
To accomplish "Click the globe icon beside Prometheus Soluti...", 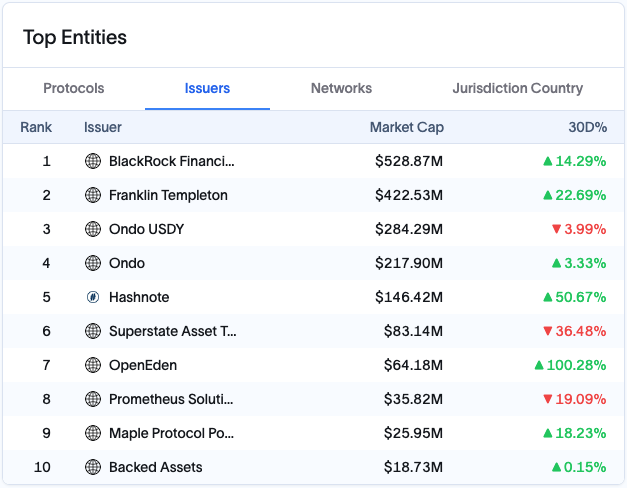I will tap(93, 399).
